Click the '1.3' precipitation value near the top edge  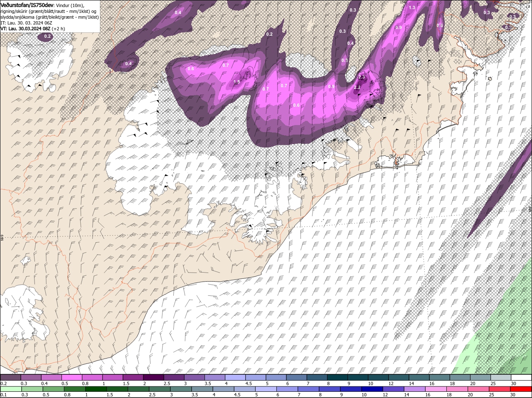point(412,7)
